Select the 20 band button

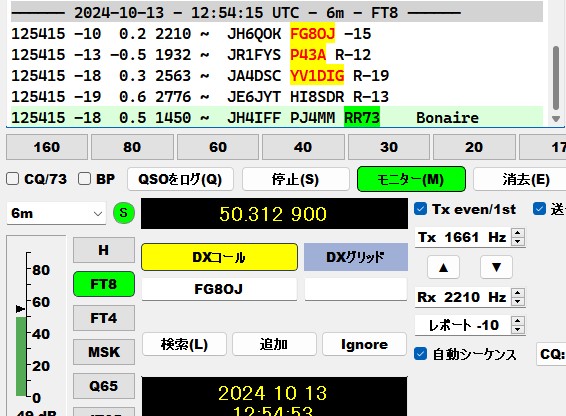click(x=474, y=147)
